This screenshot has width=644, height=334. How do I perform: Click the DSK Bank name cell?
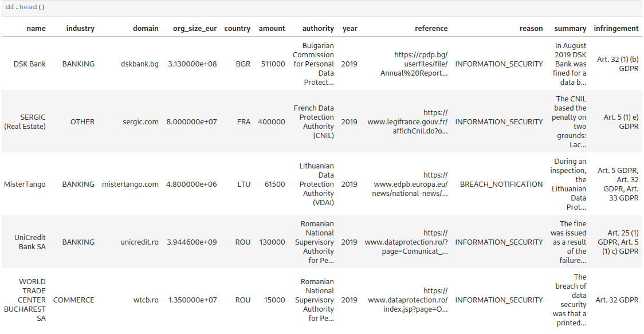coord(30,64)
